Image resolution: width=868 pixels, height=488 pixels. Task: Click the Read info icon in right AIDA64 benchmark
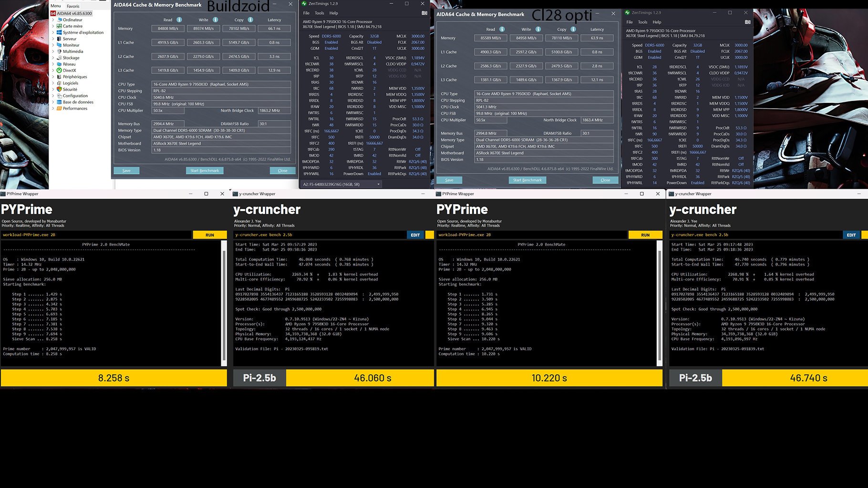(502, 30)
